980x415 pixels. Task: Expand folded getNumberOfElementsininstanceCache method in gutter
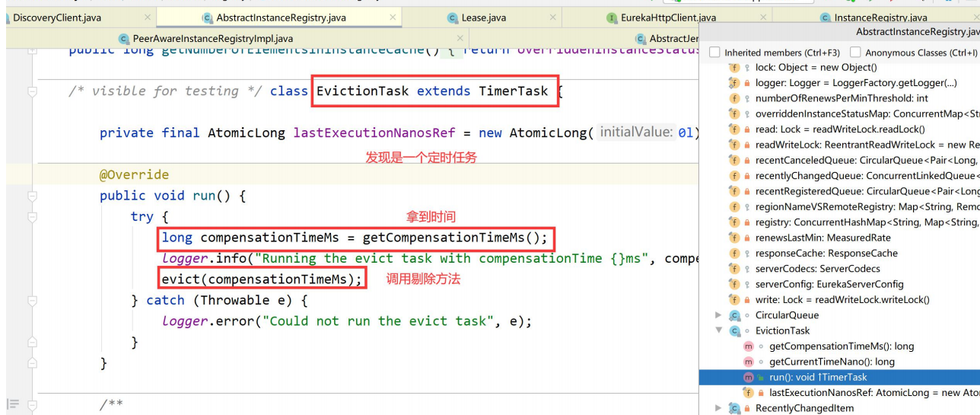point(32,50)
